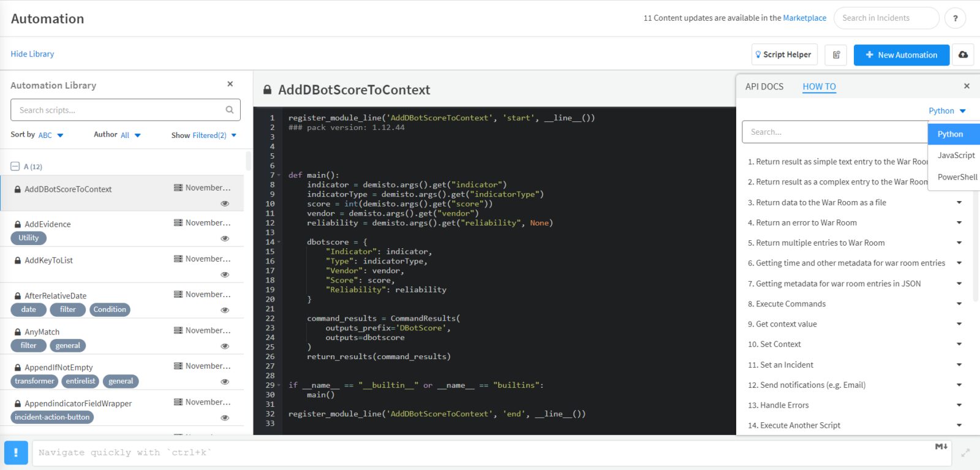Click the help question mark icon
Screen dimensions: 980x470
click(x=955, y=18)
